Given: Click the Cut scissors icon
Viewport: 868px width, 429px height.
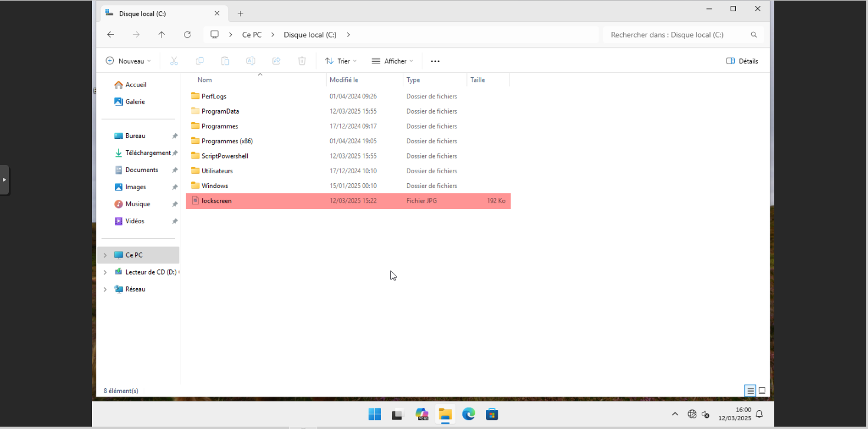Looking at the screenshot, I should click(x=174, y=61).
